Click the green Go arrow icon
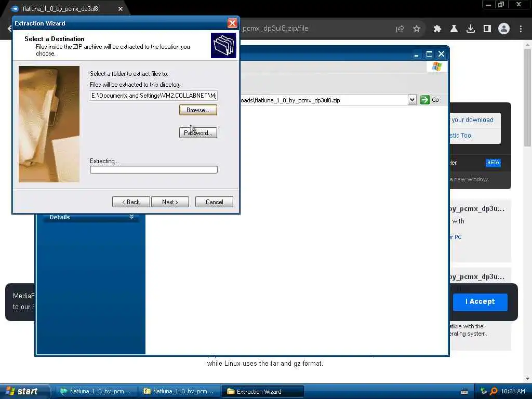Image resolution: width=532 pixels, height=399 pixels. point(425,100)
